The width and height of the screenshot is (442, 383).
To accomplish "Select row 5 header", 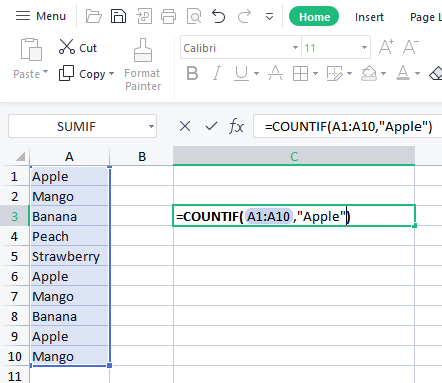I will tap(14, 256).
